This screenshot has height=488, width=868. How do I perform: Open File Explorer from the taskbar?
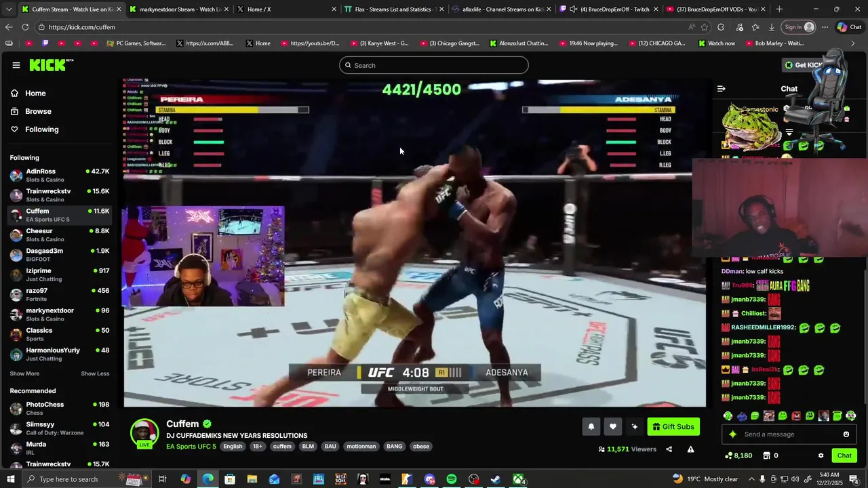coord(252,479)
